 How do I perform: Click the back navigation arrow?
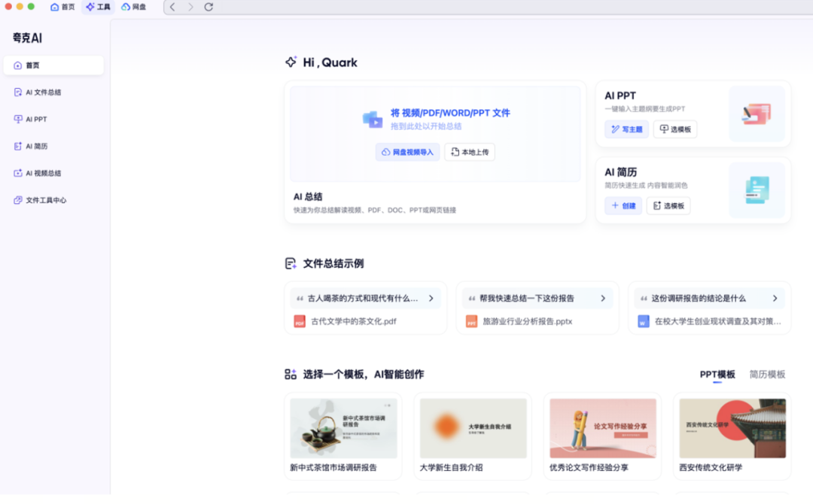click(x=172, y=7)
